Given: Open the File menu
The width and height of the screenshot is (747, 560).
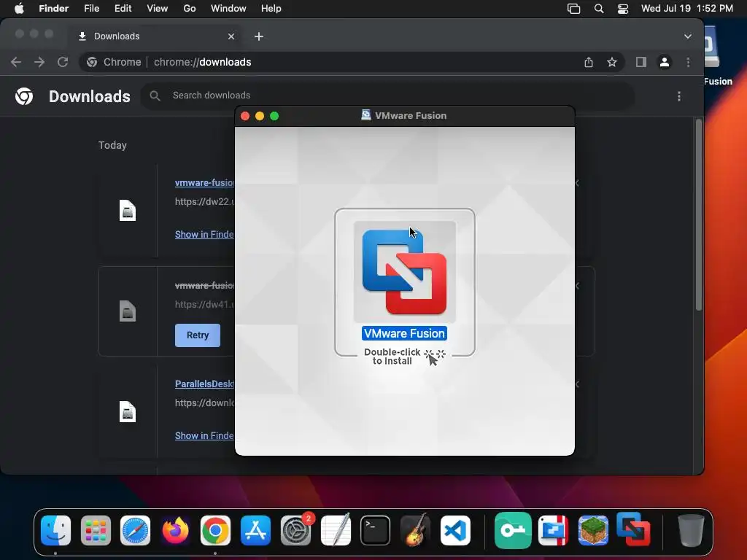Looking at the screenshot, I should pyautogui.click(x=91, y=9).
